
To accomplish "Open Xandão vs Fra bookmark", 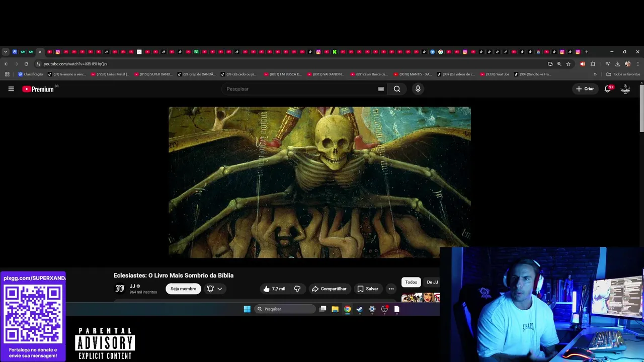I will [533, 74].
